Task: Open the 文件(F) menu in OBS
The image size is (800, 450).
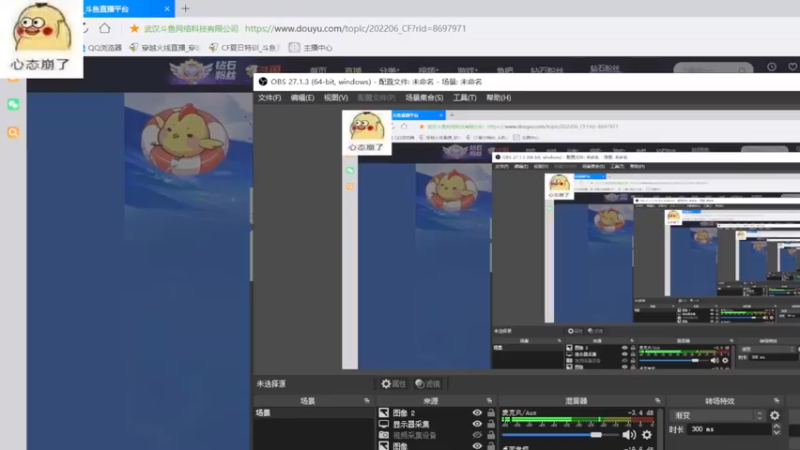Action: (269, 97)
